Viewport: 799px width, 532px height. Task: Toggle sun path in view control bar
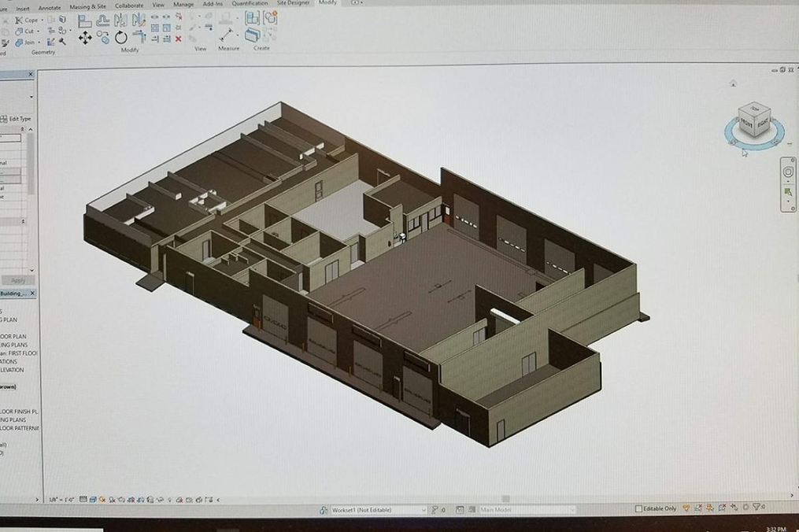pos(102,497)
